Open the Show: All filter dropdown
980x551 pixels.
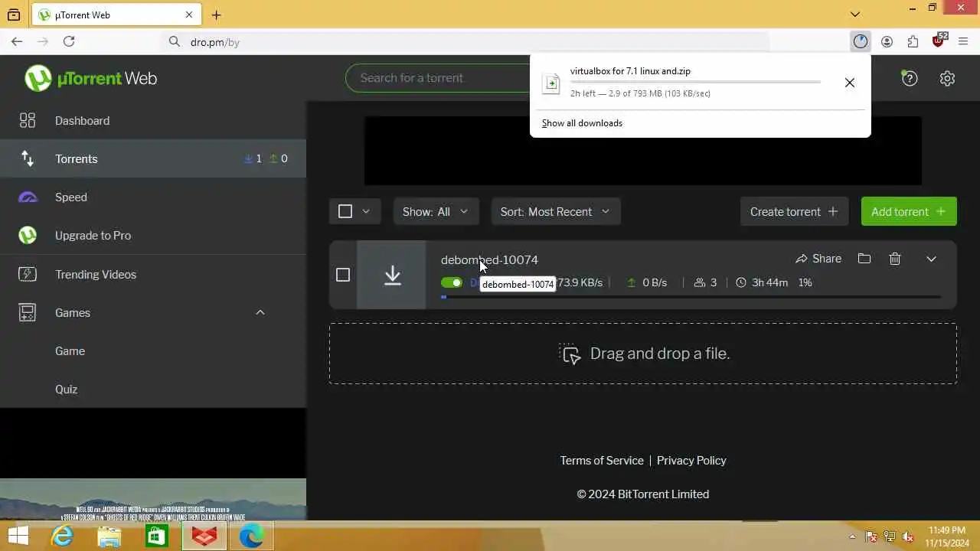pos(436,212)
